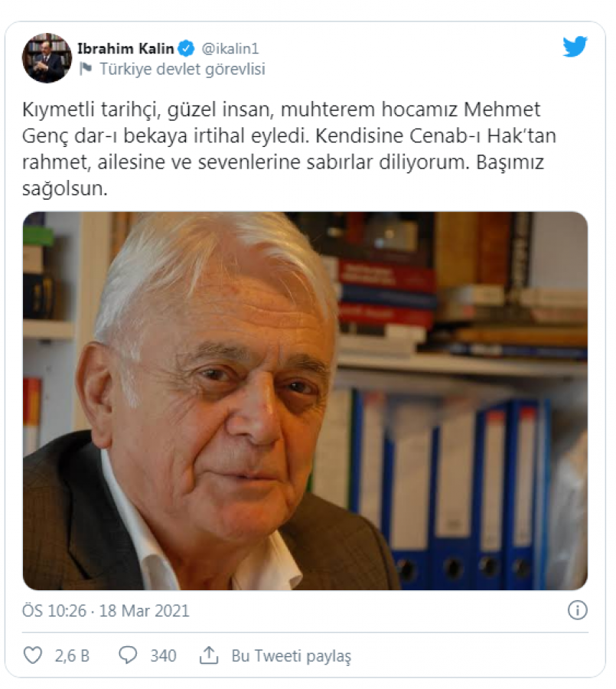Open the @ikalin1 handle link
616x689 pixels.
pos(230,48)
